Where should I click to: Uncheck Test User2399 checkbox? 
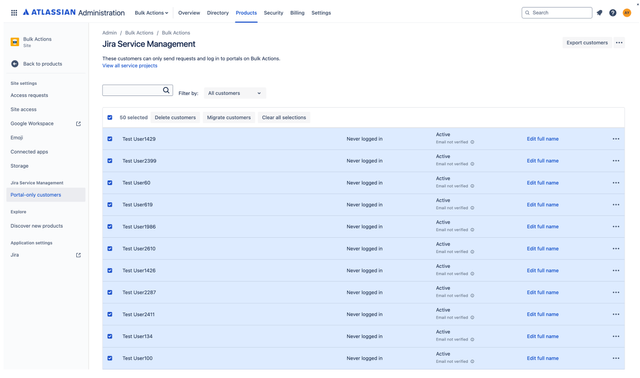pos(110,161)
